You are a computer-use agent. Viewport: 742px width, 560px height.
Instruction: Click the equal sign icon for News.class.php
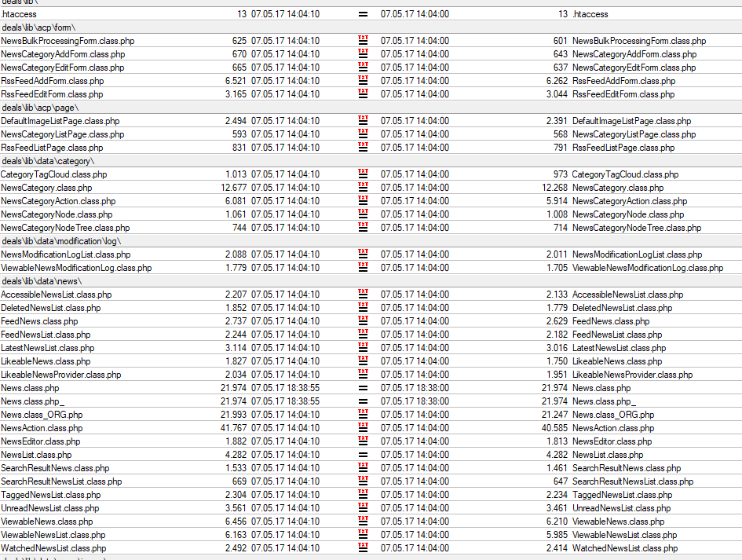pyautogui.click(x=363, y=388)
